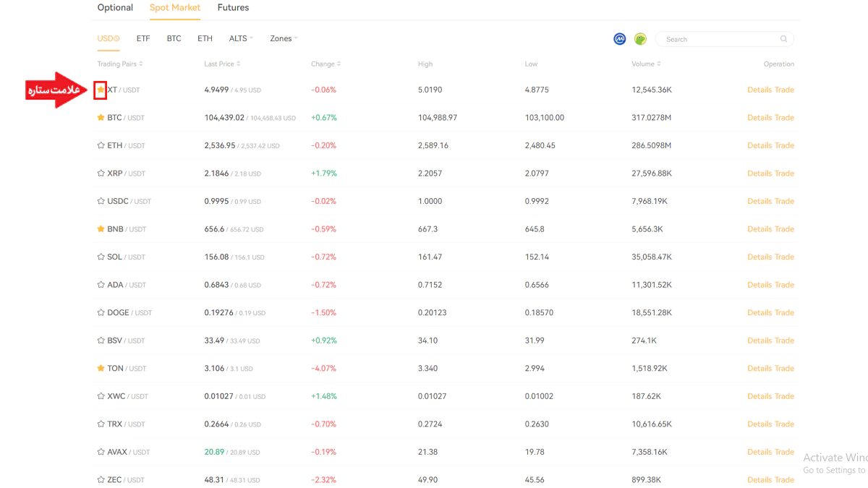868x488 pixels.
Task: Select the USD market filter
Action: coord(109,38)
